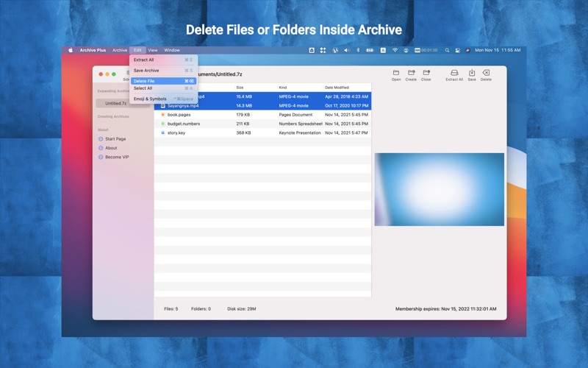Click the 14.3 MB size cell
Image resolution: width=588 pixels, height=368 pixels.
(x=244, y=106)
